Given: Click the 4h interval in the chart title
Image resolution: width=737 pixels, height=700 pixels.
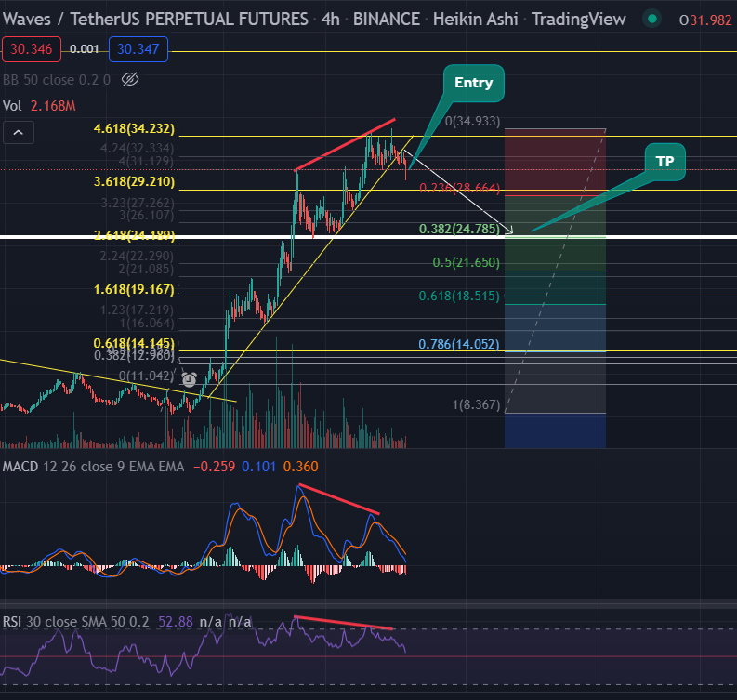Looking at the screenshot, I should click(x=331, y=20).
